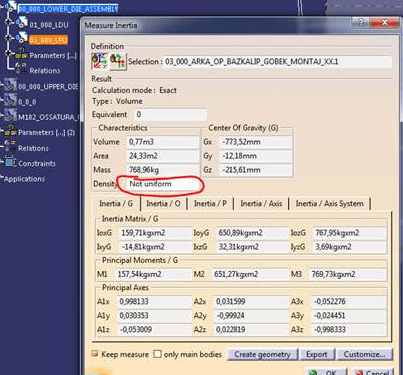This screenshot has width=403, height=375.
Task: Select the 0_0_0 tree node
Action: (x=27, y=102)
